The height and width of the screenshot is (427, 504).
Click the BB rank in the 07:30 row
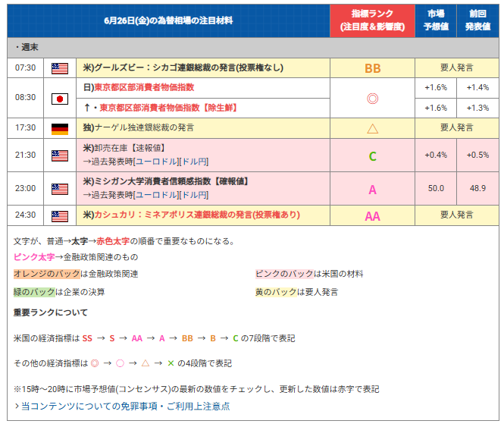pyautogui.click(x=373, y=68)
